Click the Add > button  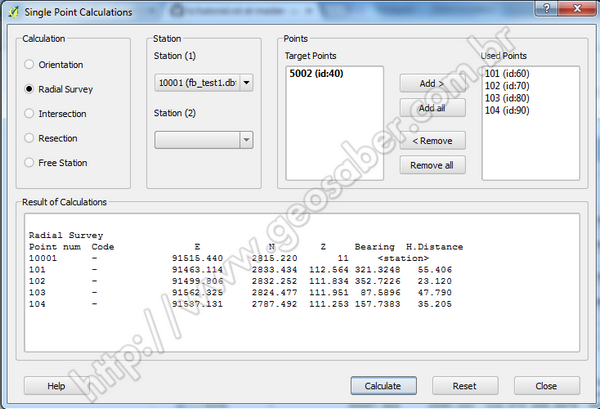(x=432, y=83)
